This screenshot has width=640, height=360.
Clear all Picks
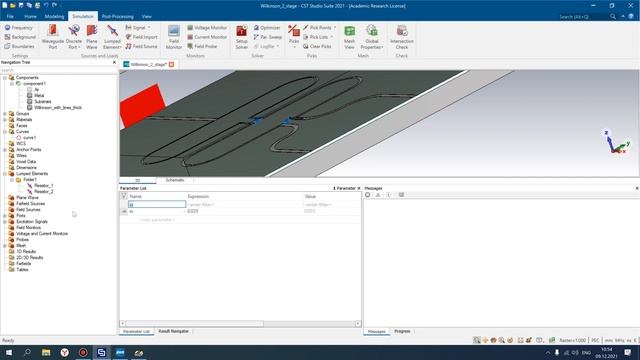[317, 47]
